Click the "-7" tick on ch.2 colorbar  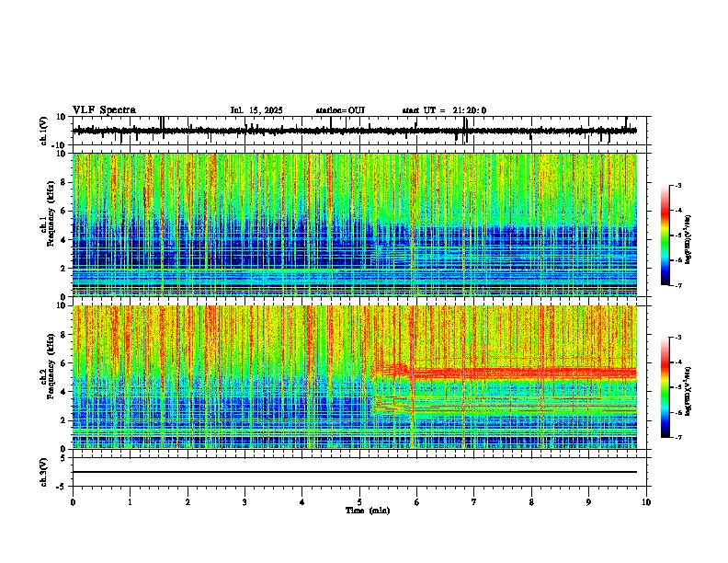coord(677,437)
